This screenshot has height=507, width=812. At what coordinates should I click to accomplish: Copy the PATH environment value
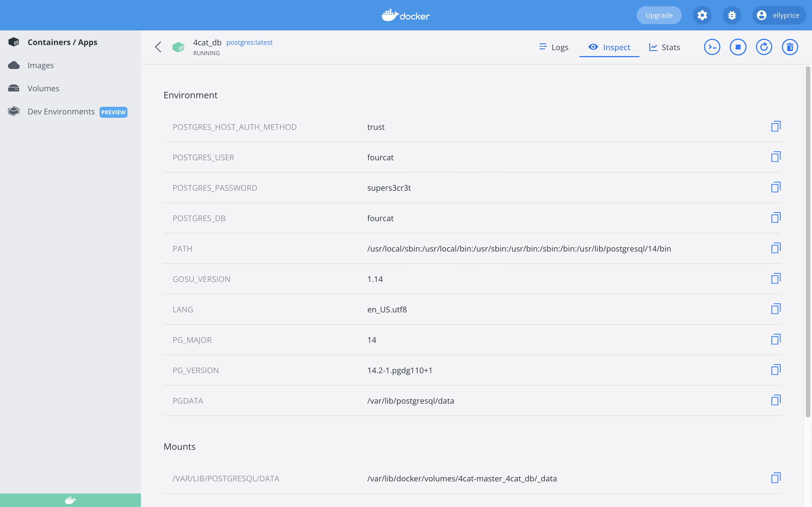click(x=776, y=248)
